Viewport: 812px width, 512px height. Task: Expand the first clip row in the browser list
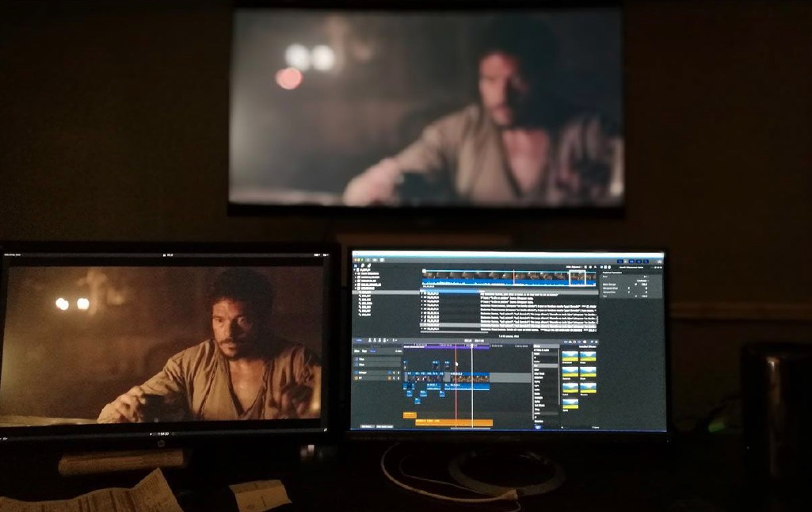coord(421,292)
